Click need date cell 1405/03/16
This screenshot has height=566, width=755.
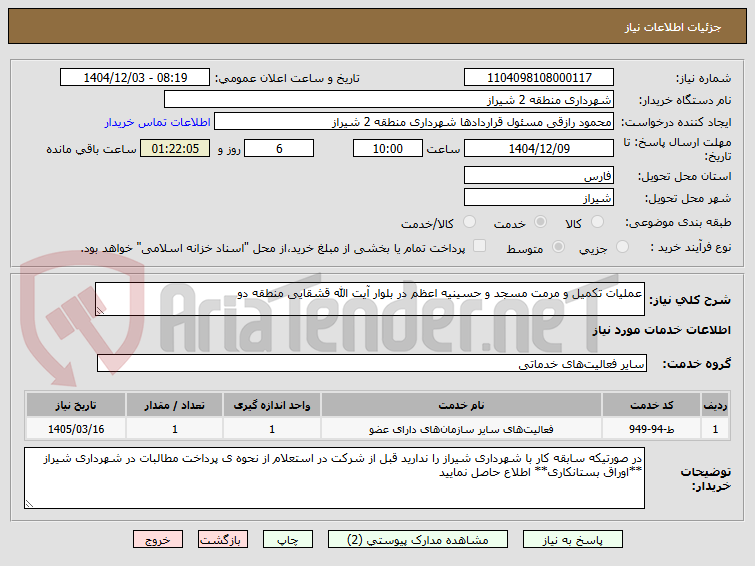(76, 429)
